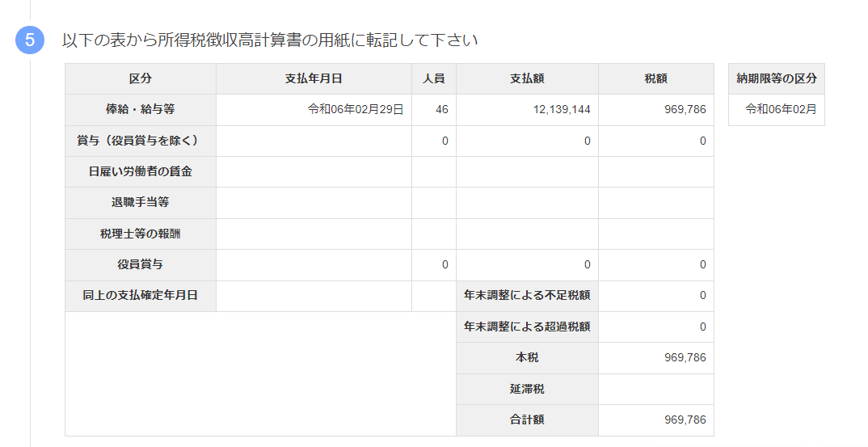Click the 年末調整による超過税額 label
Screen dimensions: 868x447
[x=527, y=327]
